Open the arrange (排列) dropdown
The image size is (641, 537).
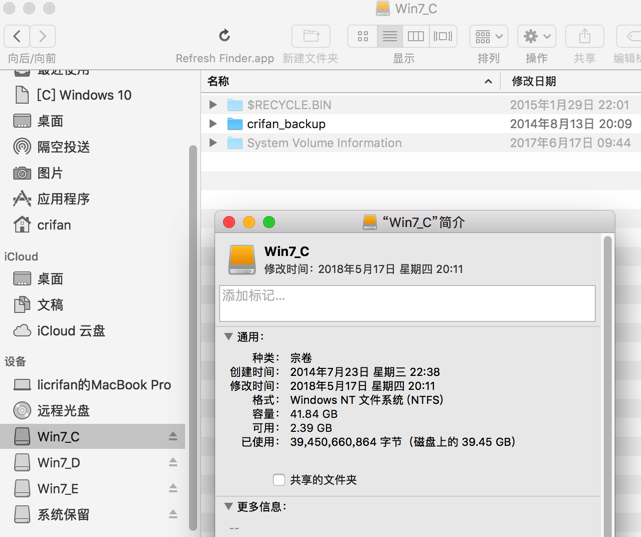(x=489, y=36)
